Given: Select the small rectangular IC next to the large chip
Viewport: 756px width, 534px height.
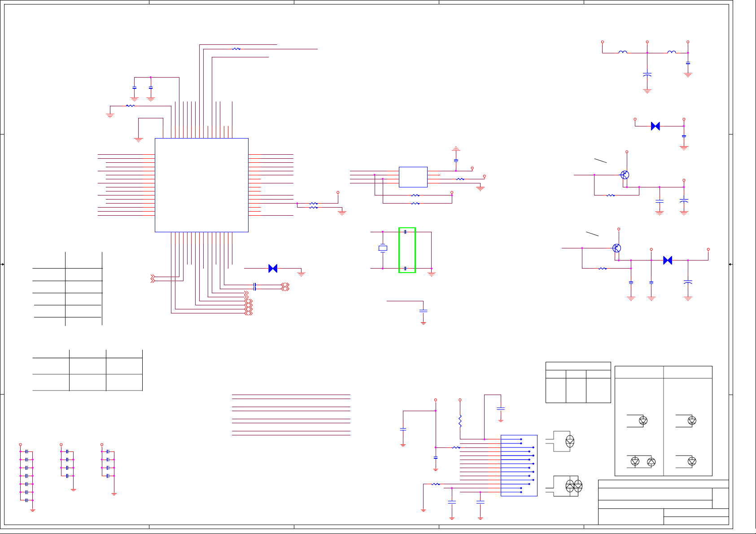Looking at the screenshot, I should tap(413, 177).
